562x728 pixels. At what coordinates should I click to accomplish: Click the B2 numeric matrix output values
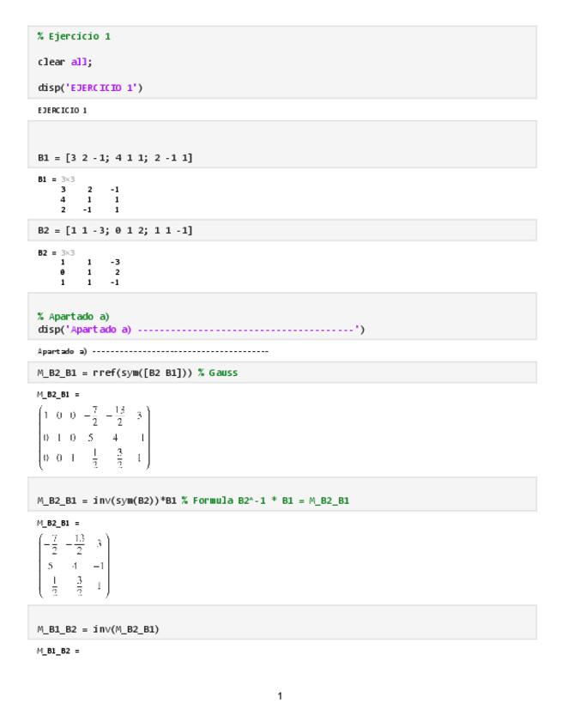click(x=89, y=272)
